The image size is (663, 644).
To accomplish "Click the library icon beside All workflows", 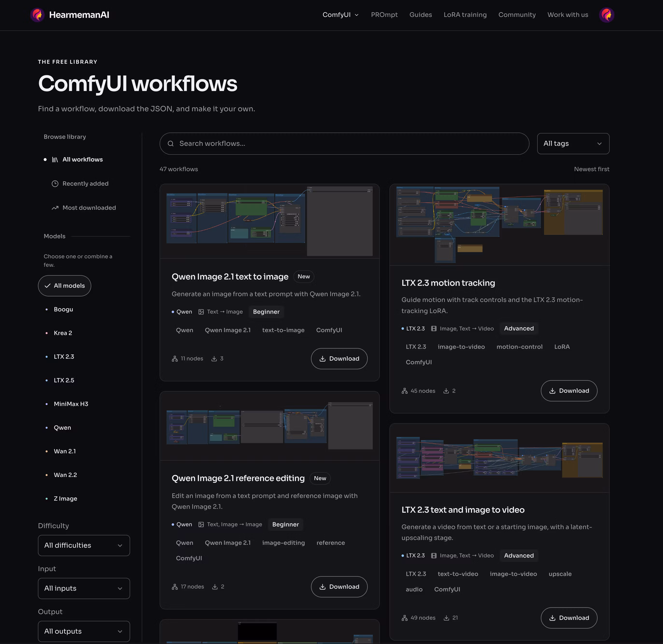I will [55, 160].
